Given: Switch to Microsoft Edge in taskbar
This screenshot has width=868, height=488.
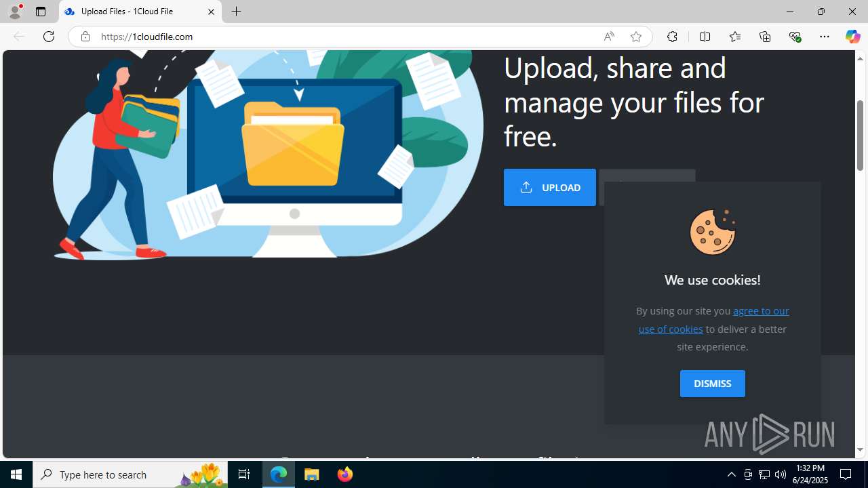Looking at the screenshot, I should [279, 474].
